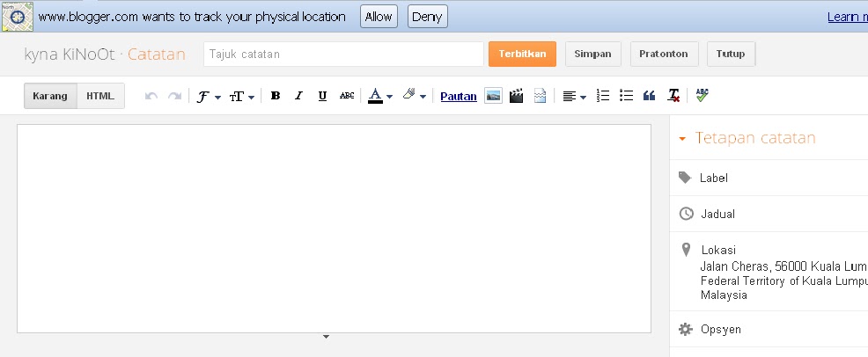Toggle strikethrough formatting
Viewport: 868px width, 357px height.
coord(347,96)
